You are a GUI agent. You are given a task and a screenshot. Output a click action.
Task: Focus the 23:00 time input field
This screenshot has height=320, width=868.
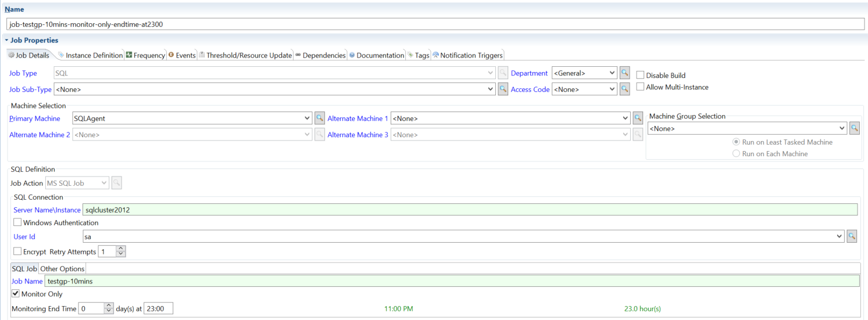pyautogui.click(x=158, y=308)
